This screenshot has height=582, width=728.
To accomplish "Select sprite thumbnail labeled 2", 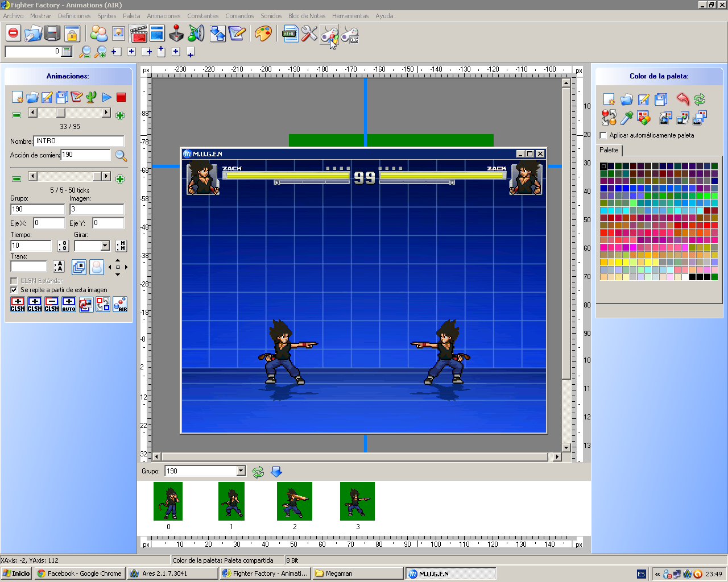I will 295,501.
